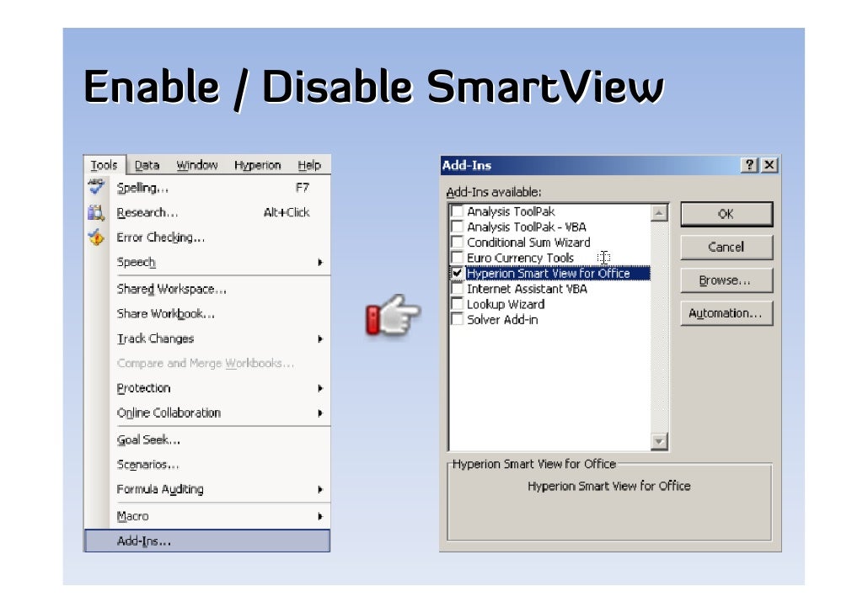
Task: Click Cancel in the Add-Ins dialog
Action: click(726, 248)
